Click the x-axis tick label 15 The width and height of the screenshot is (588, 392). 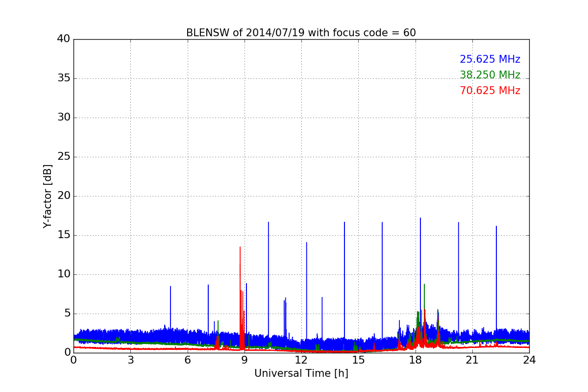click(358, 360)
